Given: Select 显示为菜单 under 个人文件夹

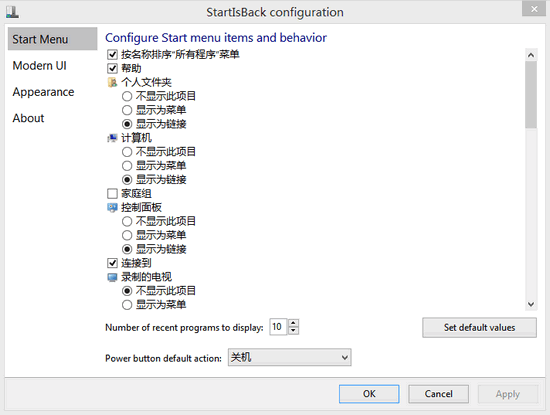Looking at the screenshot, I should point(127,110).
